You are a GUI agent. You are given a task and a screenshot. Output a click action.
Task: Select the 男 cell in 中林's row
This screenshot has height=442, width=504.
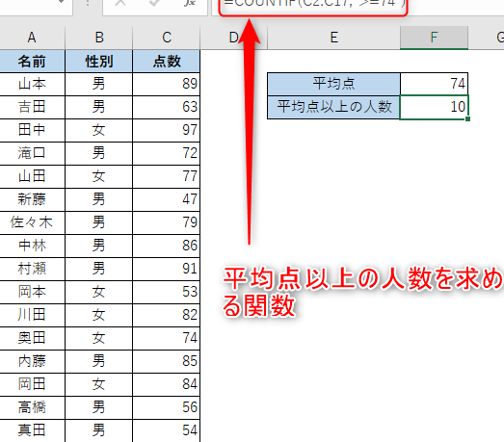(99, 247)
